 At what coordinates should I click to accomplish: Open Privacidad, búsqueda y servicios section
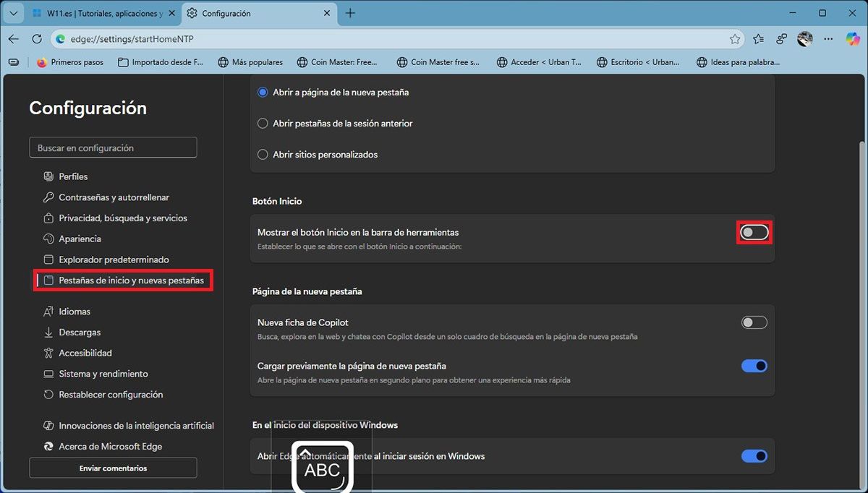coord(122,218)
